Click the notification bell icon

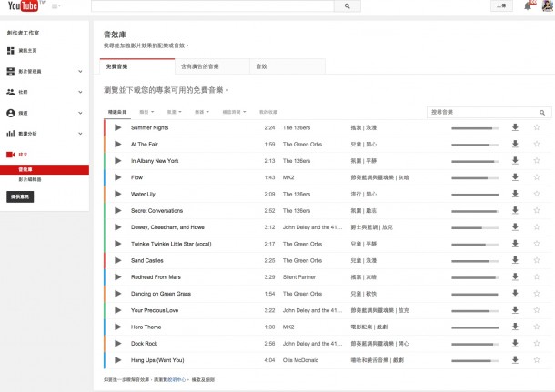tap(529, 5)
